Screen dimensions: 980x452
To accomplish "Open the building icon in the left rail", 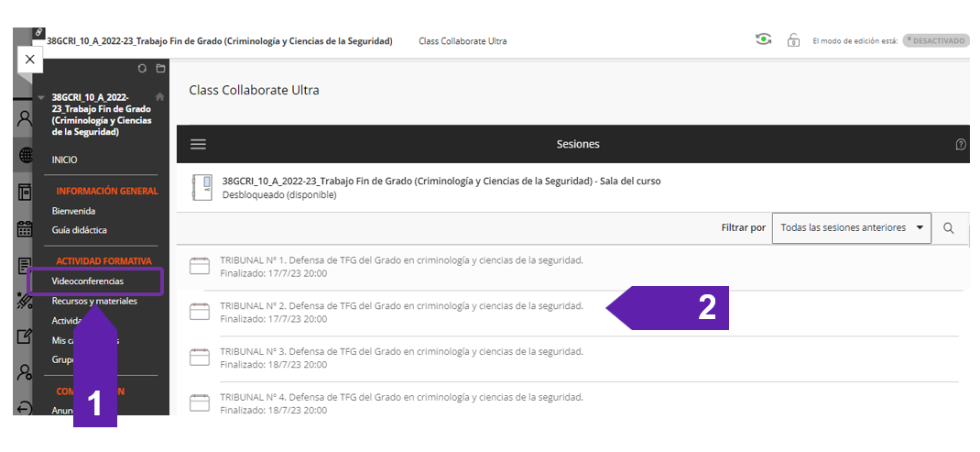I will (x=25, y=193).
